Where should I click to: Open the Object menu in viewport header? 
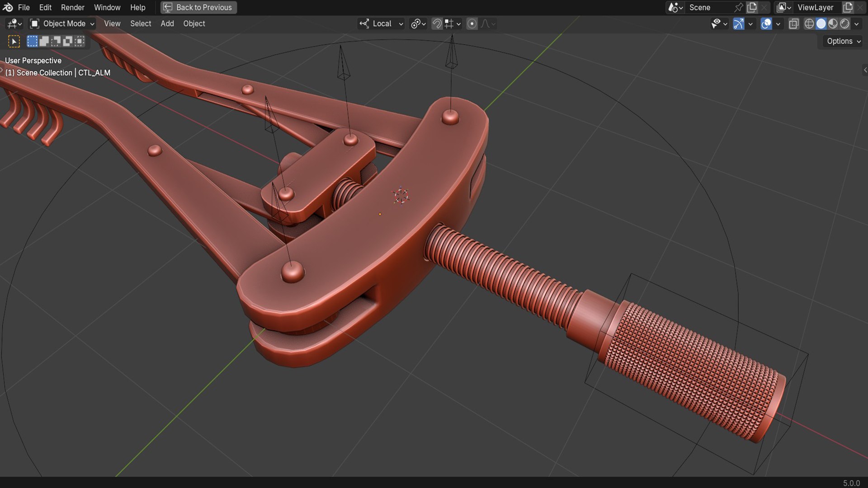[x=194, y=23]
